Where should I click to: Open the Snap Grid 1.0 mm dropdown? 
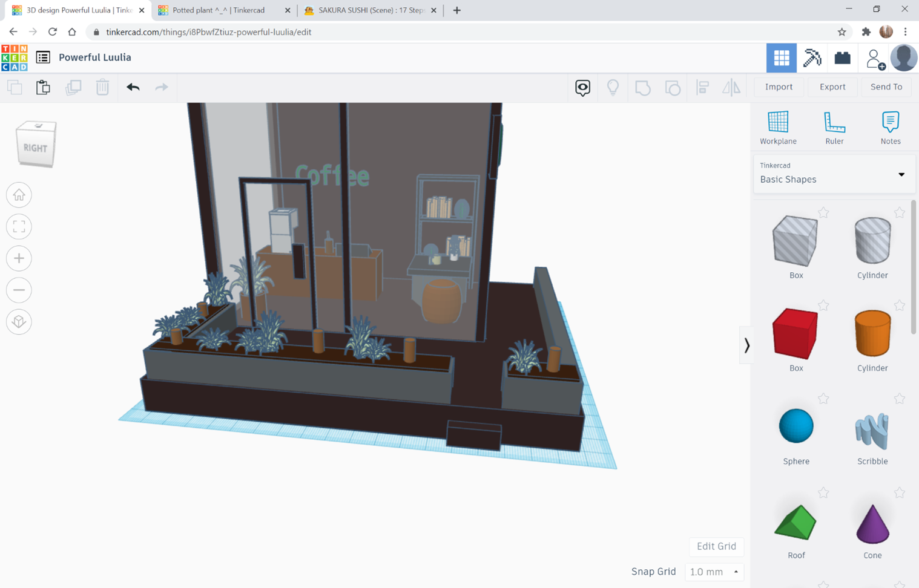pos(714,572)
